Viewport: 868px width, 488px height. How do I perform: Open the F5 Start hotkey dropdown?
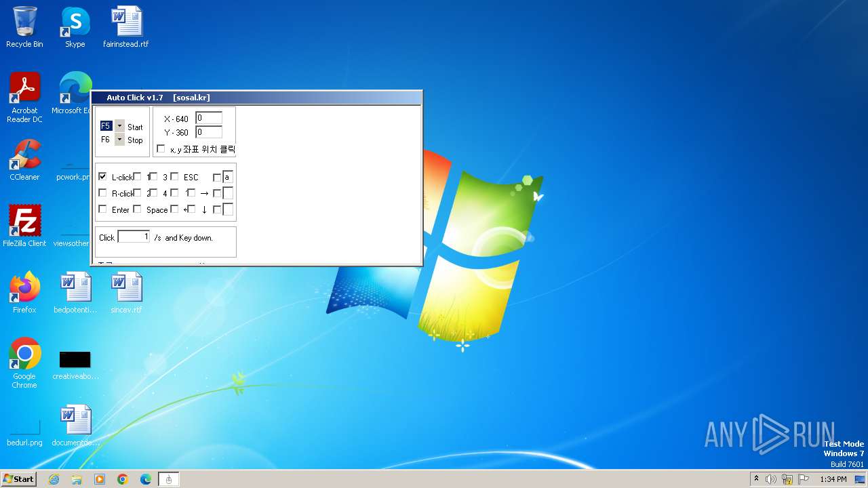click(x=119, y=126)
